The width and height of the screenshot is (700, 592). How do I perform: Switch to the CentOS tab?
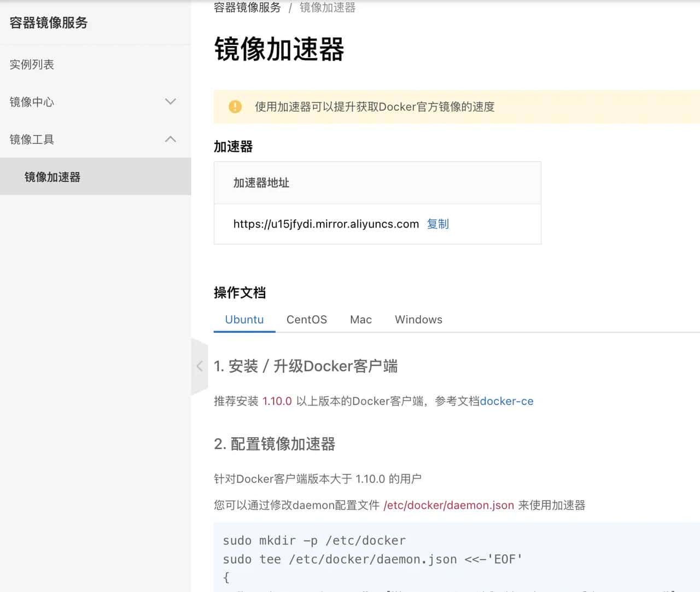coord(307,320)
